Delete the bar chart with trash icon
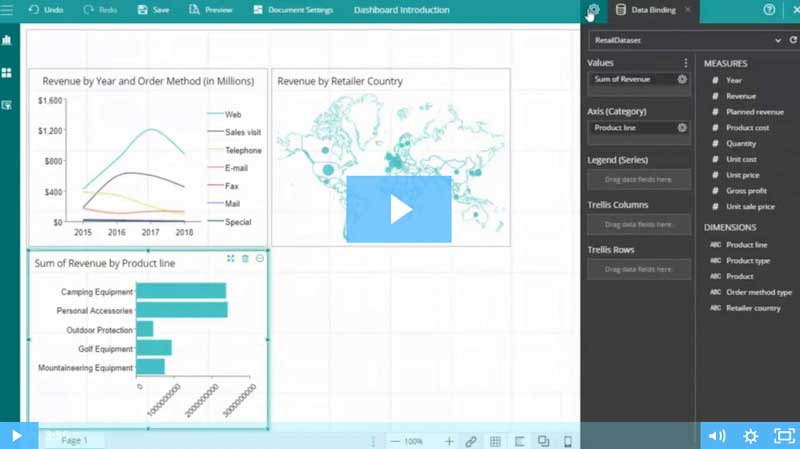 click(x=245, y=259)
